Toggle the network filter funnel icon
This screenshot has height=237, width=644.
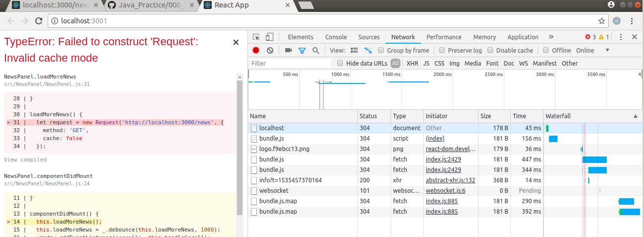(x=302, y=50)
